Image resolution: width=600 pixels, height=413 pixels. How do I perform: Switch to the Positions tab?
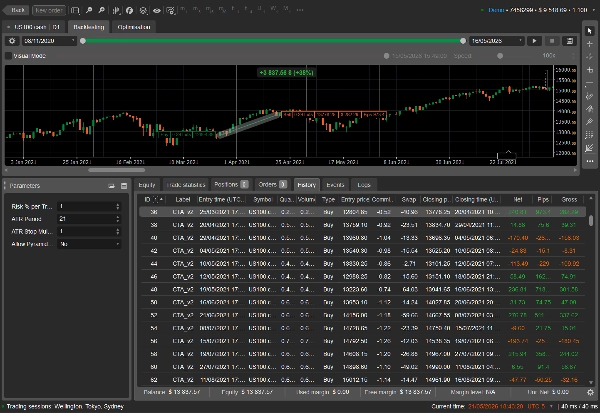point(231,184)
